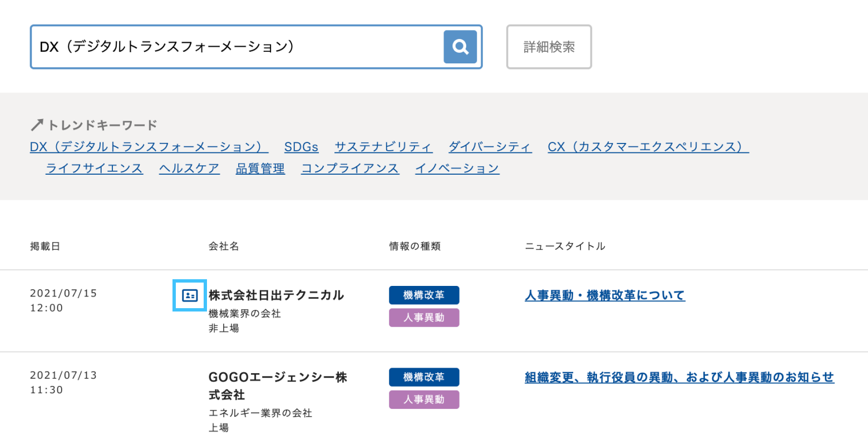This screenshot has width=868, height=445.
Task: Click the 会社名 column header
Action: pyautogui.click(x=224, y=246)
